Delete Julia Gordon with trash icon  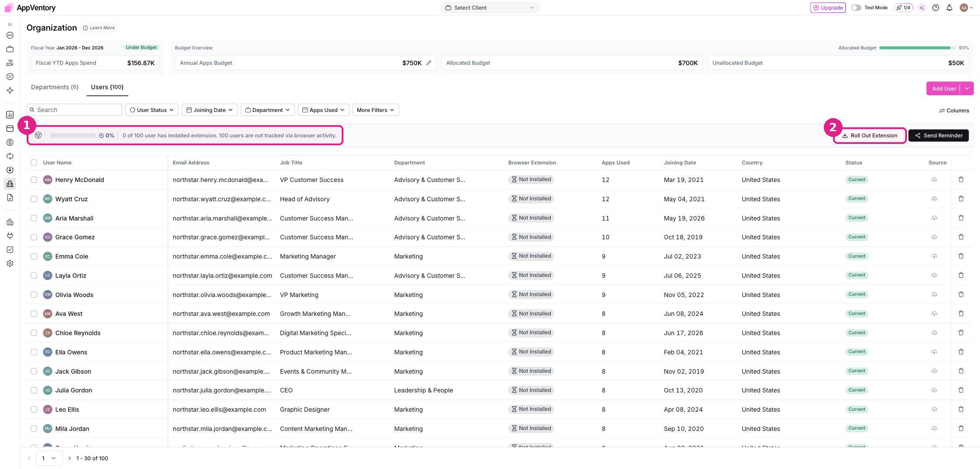click(961, 390)
